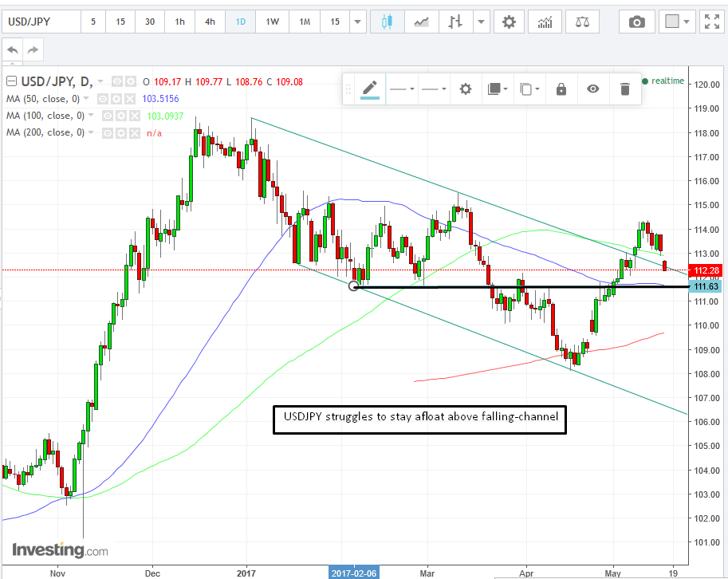Click the Investing.com logo
This screenshot has height=579, width=728.
[60, 550]
